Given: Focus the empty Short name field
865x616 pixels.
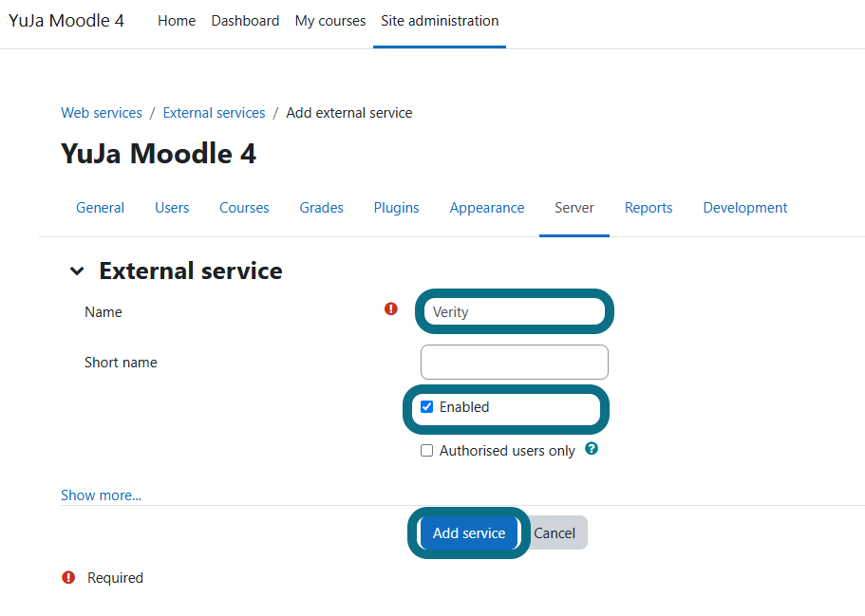Looking at the screenshot, I should tap(515, 363).
